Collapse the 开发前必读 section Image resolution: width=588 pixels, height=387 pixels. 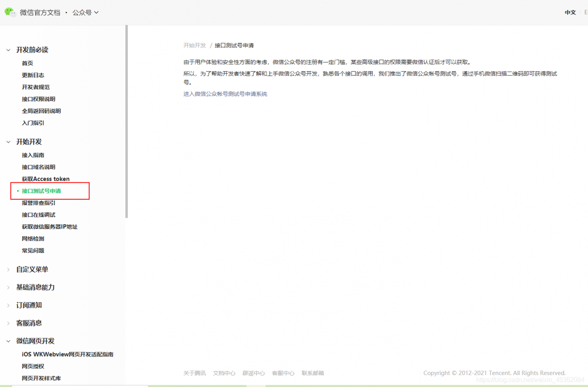click(x=8, y=50)
